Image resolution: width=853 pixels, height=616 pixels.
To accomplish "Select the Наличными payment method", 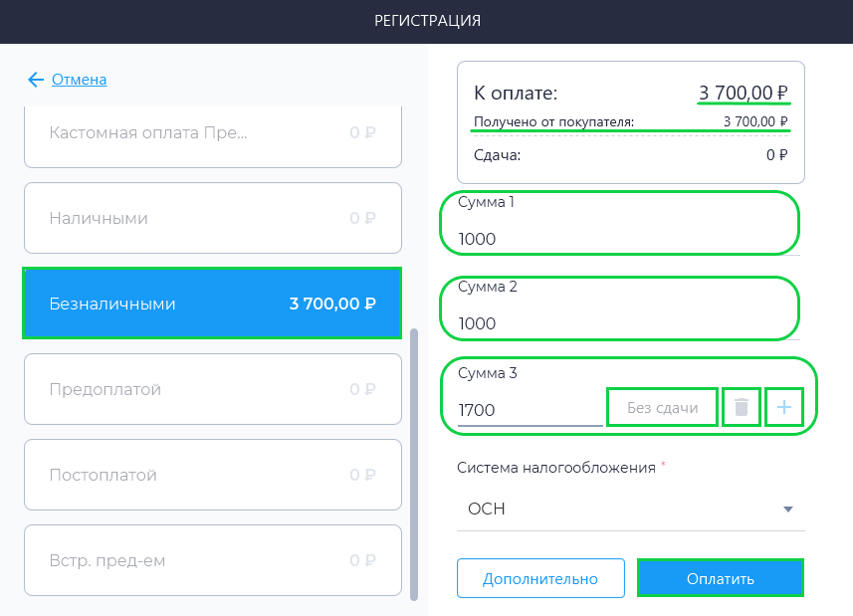I will tap(213, 218).
